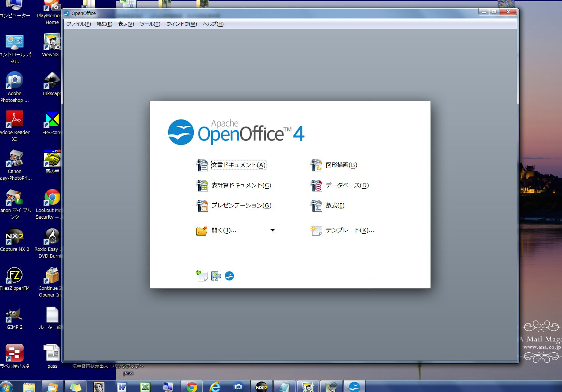
Task: Open the ヘルプ(H) menu
Action: coord(213,24)
